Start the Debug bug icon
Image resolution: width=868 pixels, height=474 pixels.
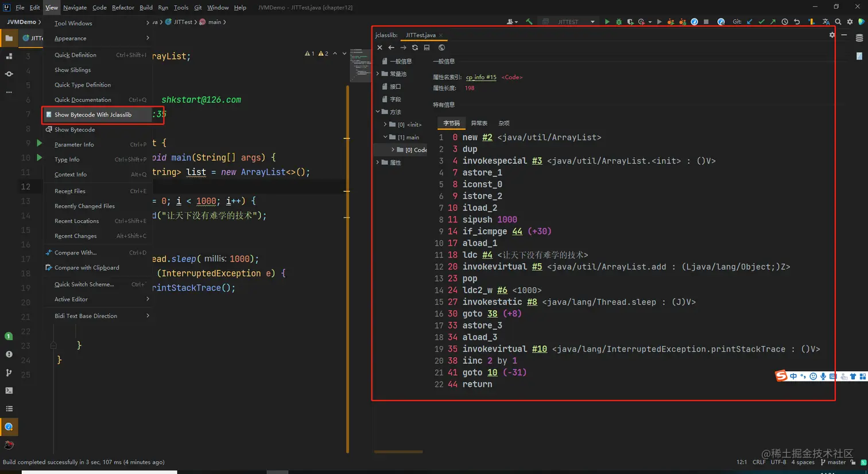[619, 22]
